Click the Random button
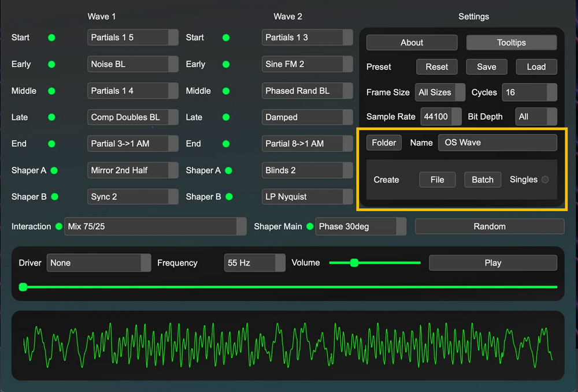The image size is (578, 392). click(489, 226)
